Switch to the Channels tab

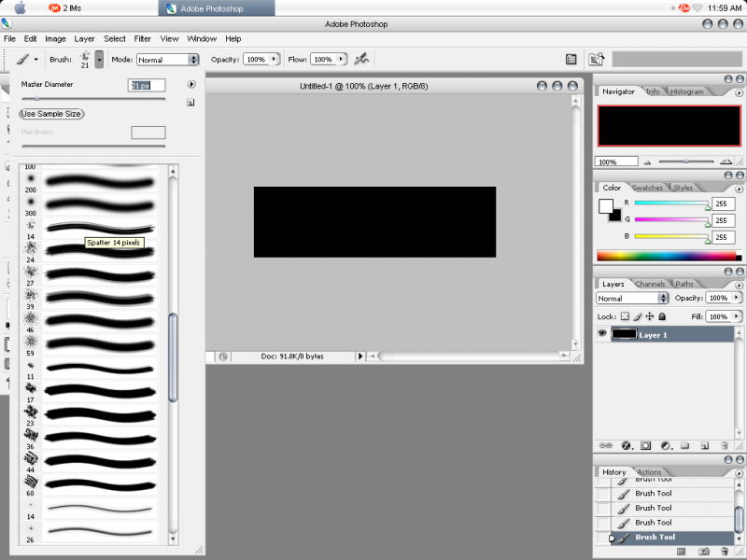click(x=650, y=284)
